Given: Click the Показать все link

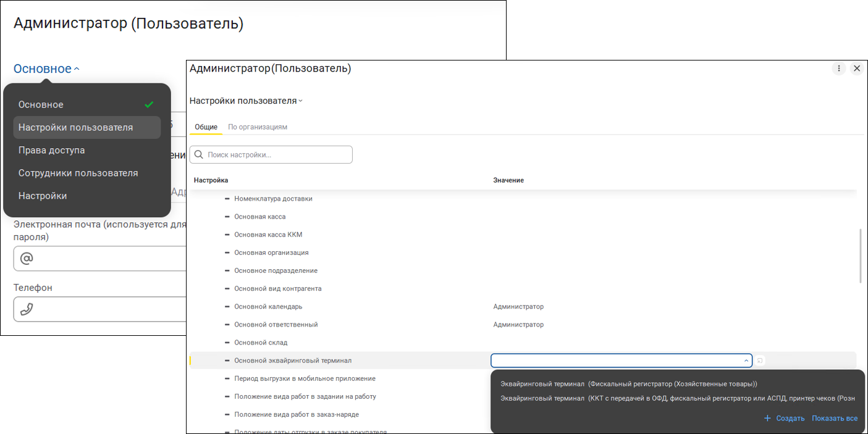Looking at the screenshot, I should click(x=835, y=418).
